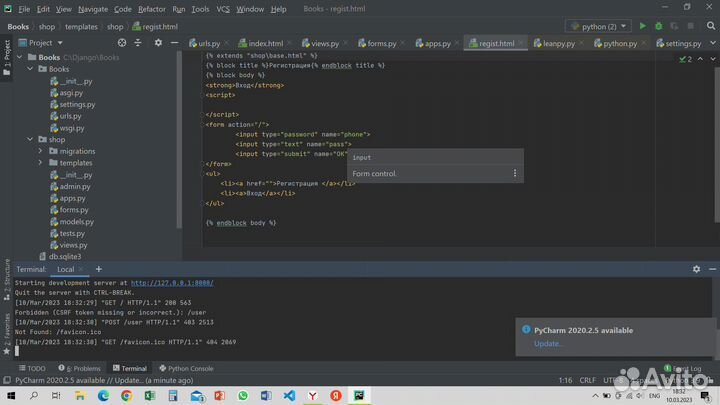Open the VCS menu

223,9
